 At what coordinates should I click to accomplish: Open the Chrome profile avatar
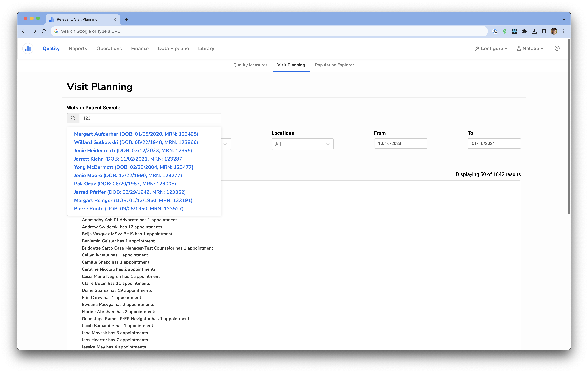(x=554, y=31)
